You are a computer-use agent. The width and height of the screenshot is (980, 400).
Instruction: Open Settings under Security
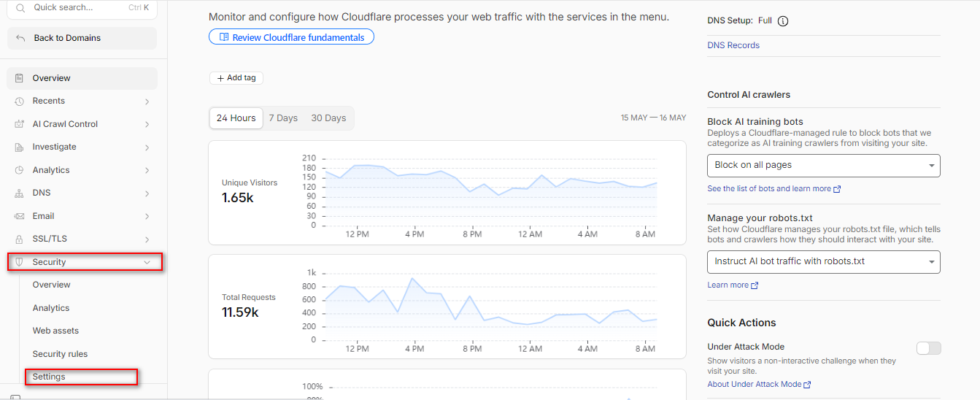(49, 377)
